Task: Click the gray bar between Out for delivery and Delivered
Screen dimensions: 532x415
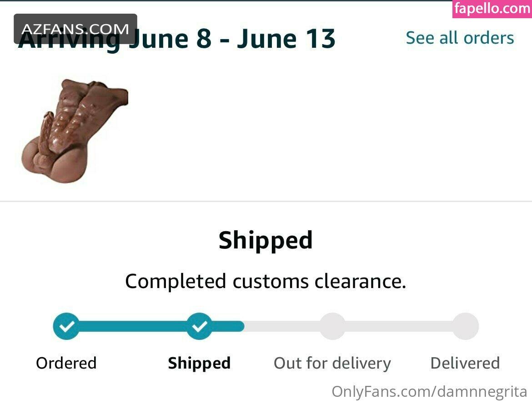Action: [x=399, y=326]
